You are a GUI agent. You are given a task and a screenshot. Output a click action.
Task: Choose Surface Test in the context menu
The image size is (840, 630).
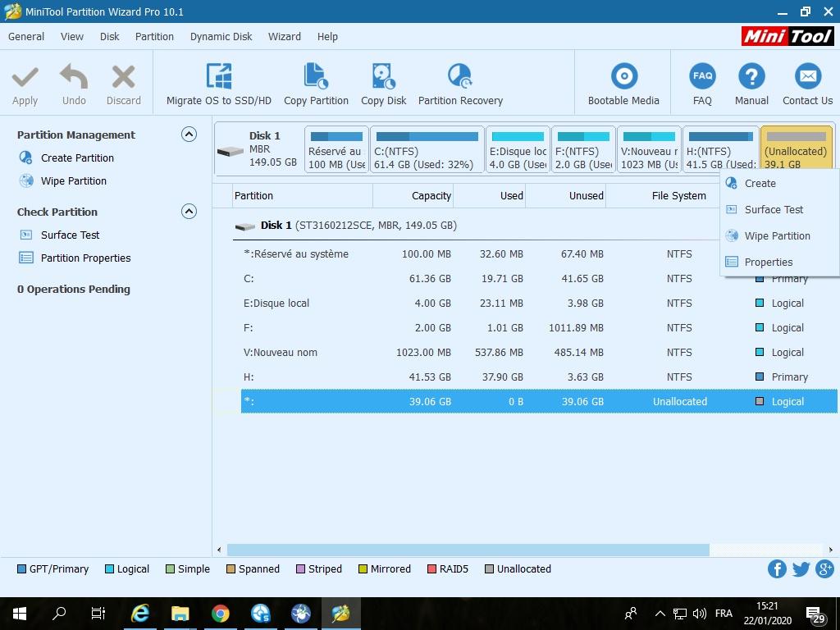pos(779,209)
